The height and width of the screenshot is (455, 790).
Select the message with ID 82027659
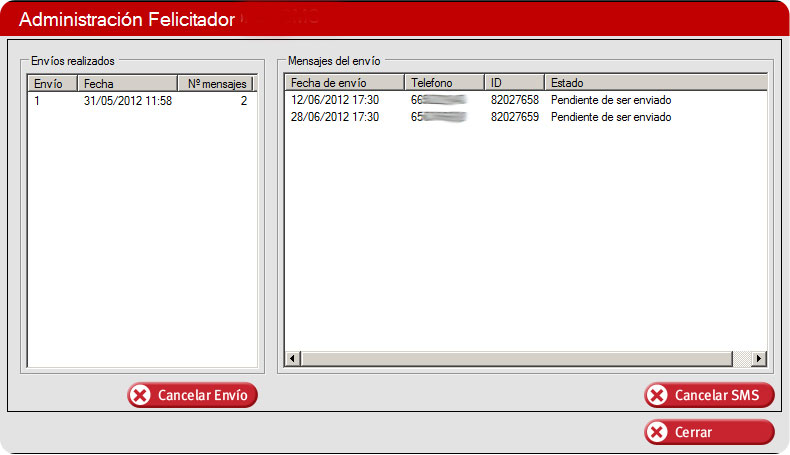(514, 117)
